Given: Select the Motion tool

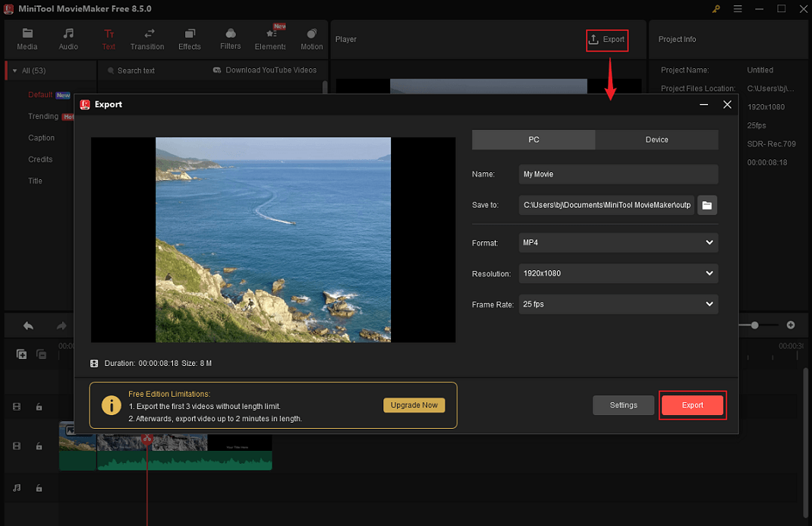Looking at the screenshot, I should click(311, 38).
